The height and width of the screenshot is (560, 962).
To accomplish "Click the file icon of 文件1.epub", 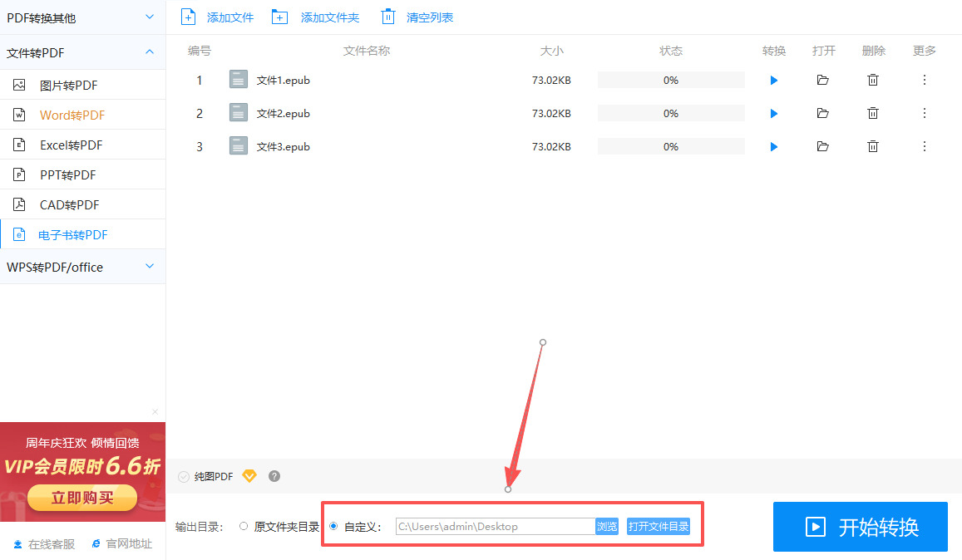I will click(x=238, y=80).
